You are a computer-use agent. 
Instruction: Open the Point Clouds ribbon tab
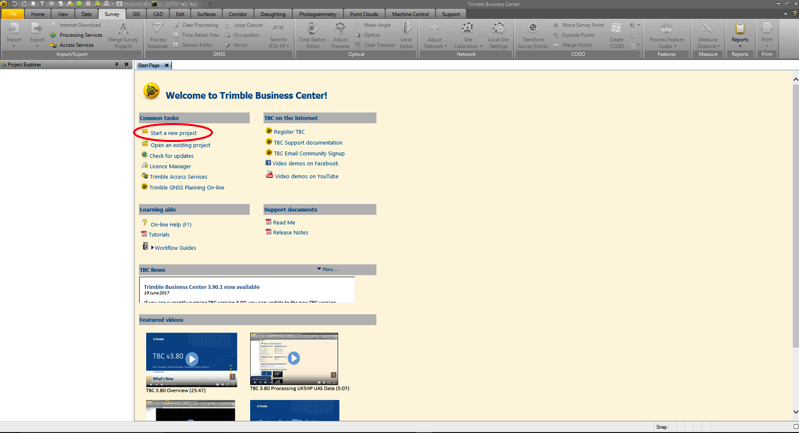pos(364,14)
